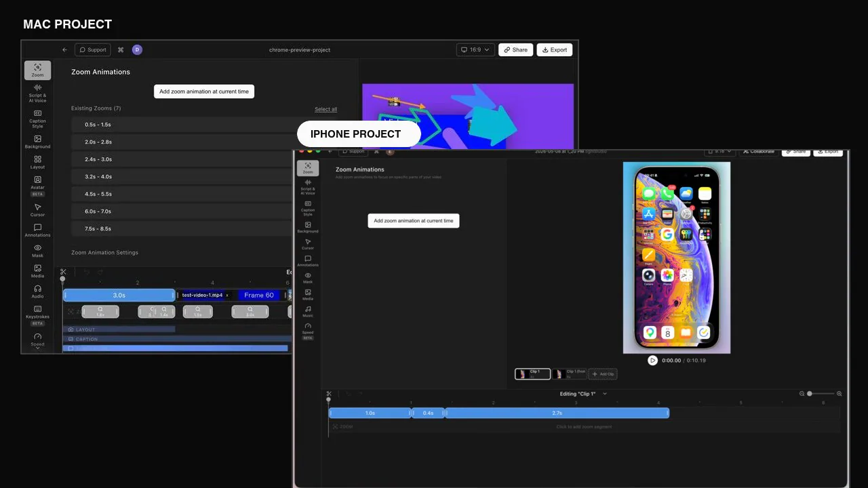This screenshot has width=868, height=488.
Task: Click the command shortcut icon in Mac header
Action: [x=121, y=49]
